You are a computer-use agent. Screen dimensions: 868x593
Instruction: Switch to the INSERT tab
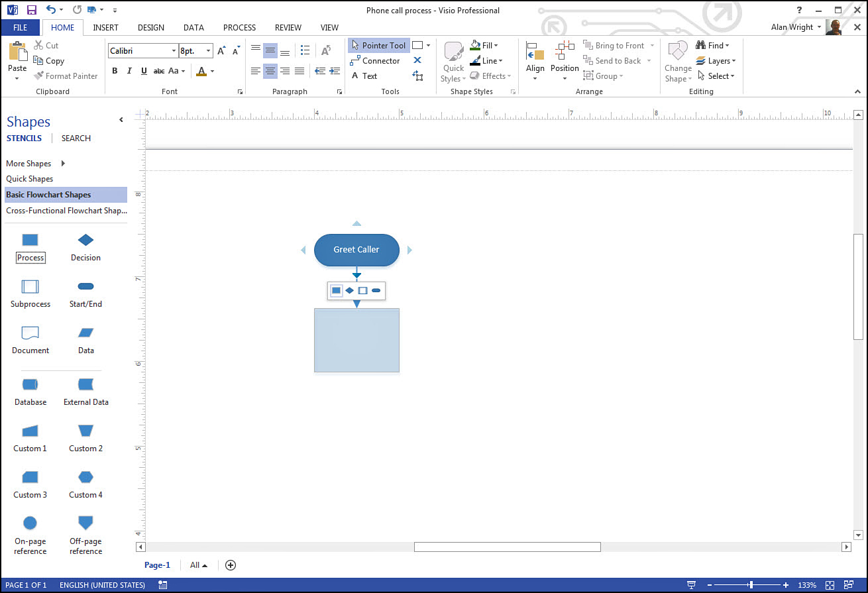coord(106,28)
